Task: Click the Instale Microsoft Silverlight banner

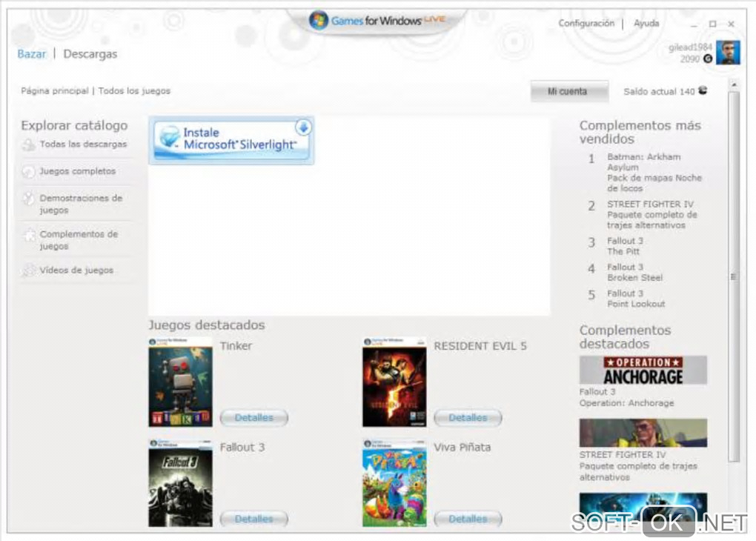Action: (x=231, y=140)
